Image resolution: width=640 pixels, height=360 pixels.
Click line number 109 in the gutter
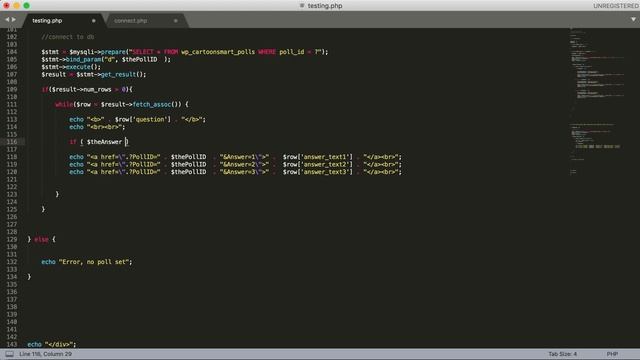(11, 89)
